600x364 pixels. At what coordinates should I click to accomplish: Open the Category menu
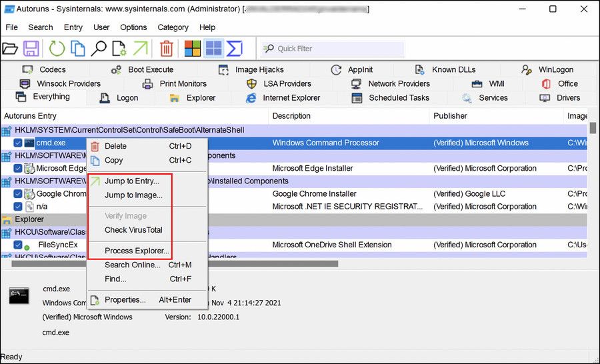tap(173, 27)
